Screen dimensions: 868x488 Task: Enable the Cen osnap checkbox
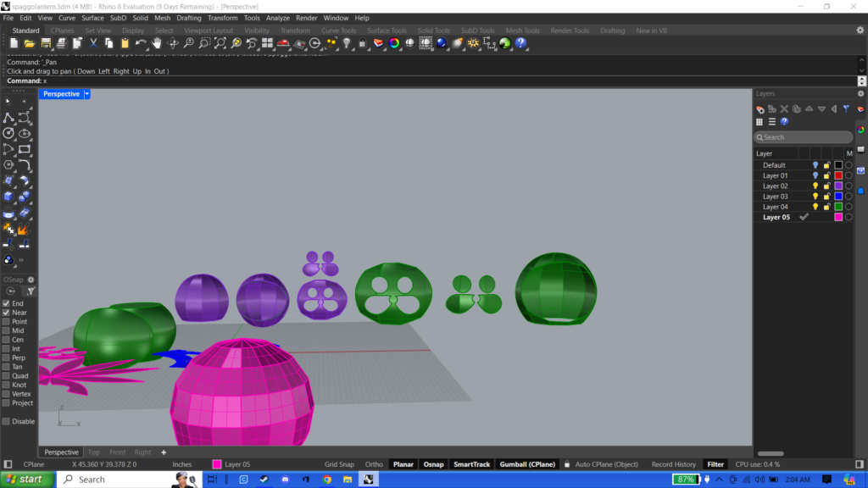pos(6,340)
